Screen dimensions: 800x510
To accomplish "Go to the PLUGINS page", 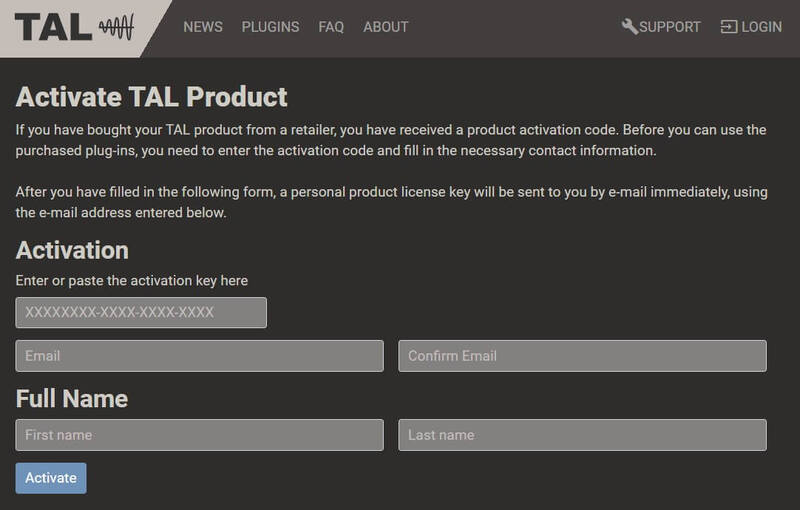I will coord(270,27).
